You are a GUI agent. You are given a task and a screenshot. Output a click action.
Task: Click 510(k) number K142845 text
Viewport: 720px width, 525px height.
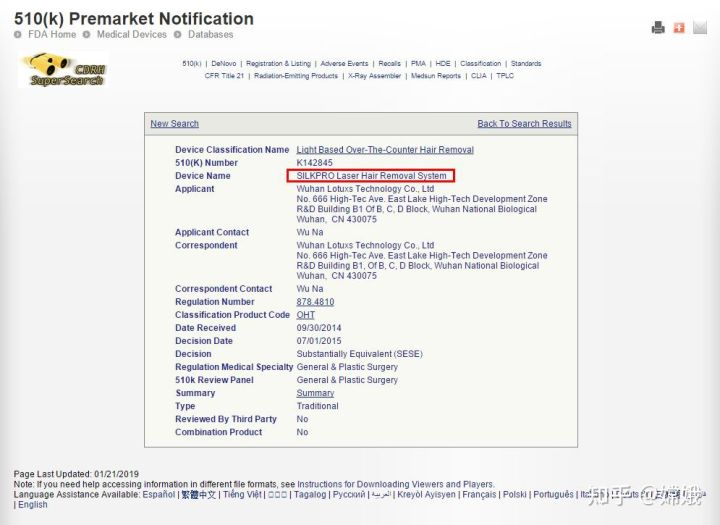tap(315, 163)
